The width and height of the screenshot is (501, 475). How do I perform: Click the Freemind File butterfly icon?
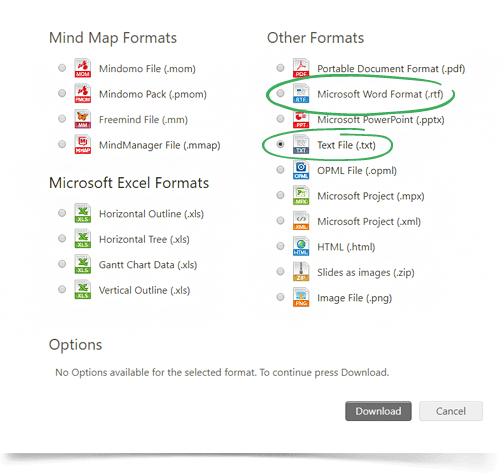83,119
